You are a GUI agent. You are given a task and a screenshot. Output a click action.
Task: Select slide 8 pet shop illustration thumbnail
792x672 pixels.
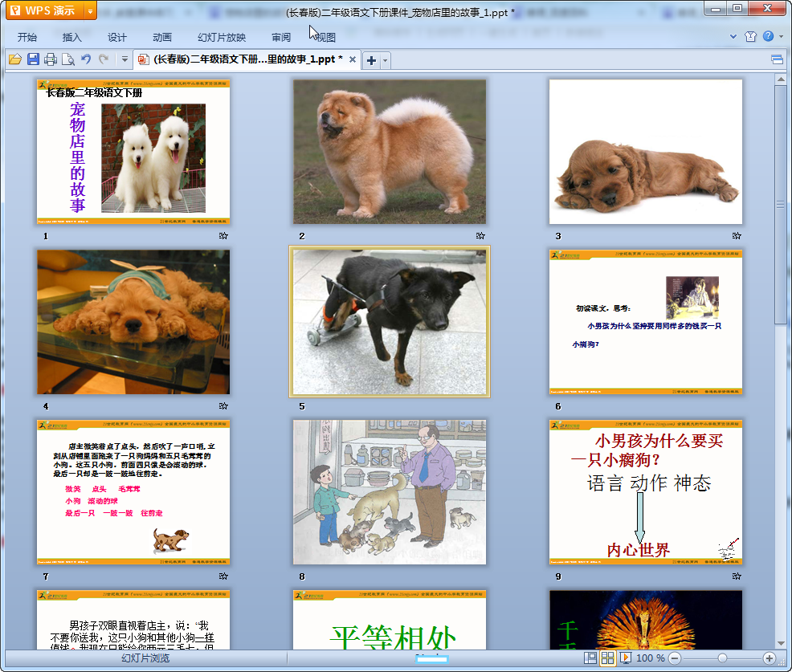pos(390,492)
